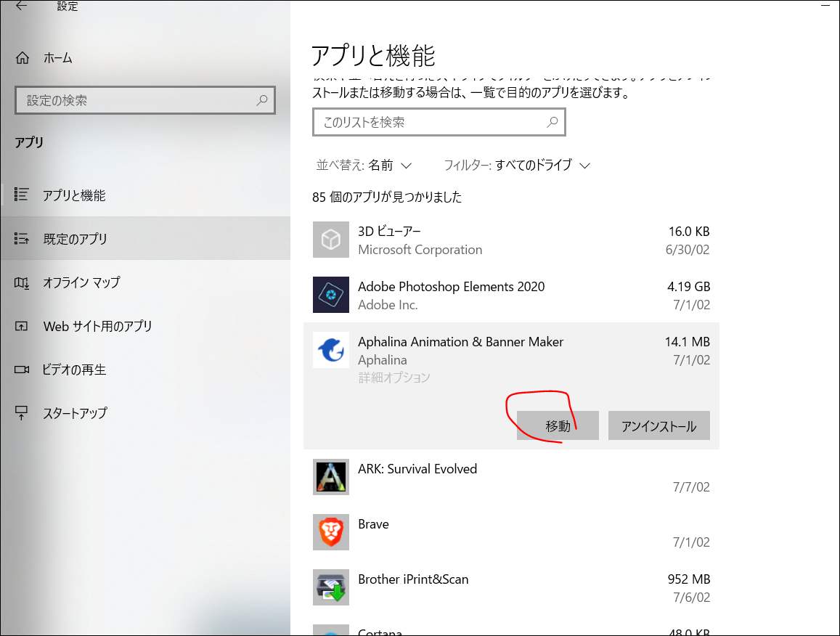
Task: Click the 85 個のアプリが見つかりました text
Action: [387, 197]
